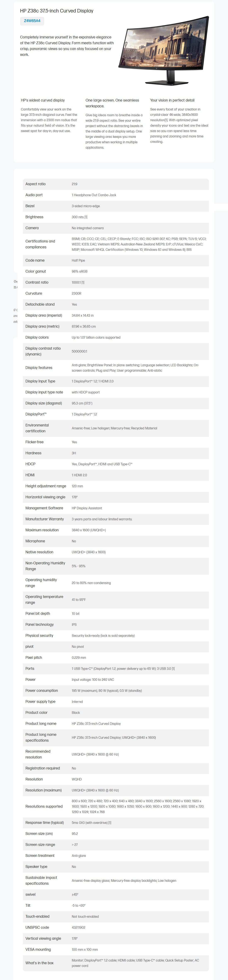The image size is (228, 980).
Task: Click the Power consumption row label
Action: (41, 691)
